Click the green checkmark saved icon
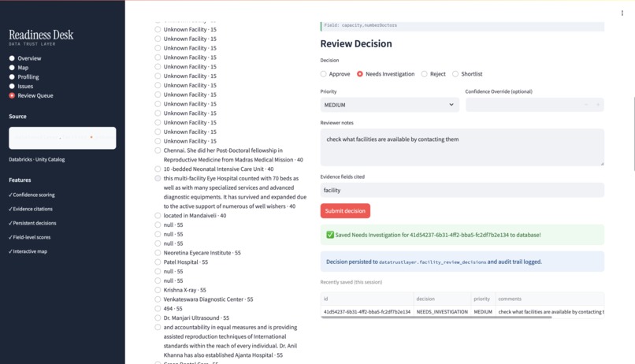The height and width of the screenshot is (364, 635). click(x=330, y=235)
